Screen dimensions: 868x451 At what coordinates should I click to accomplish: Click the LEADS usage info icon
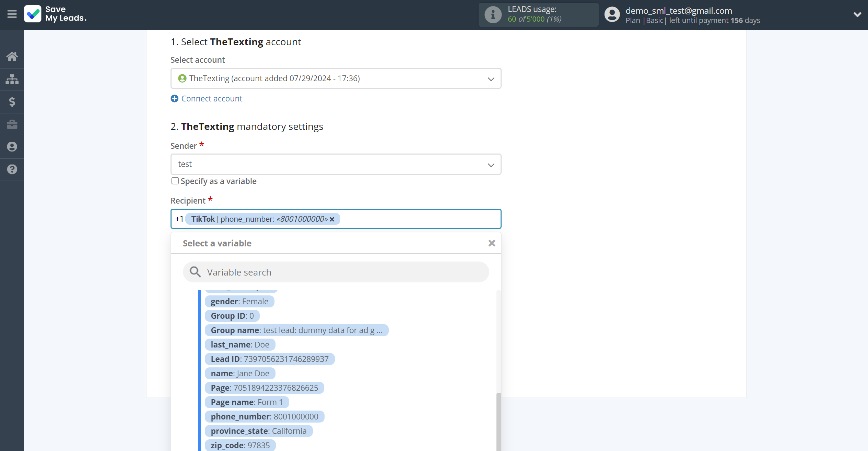tap(493, 15)
